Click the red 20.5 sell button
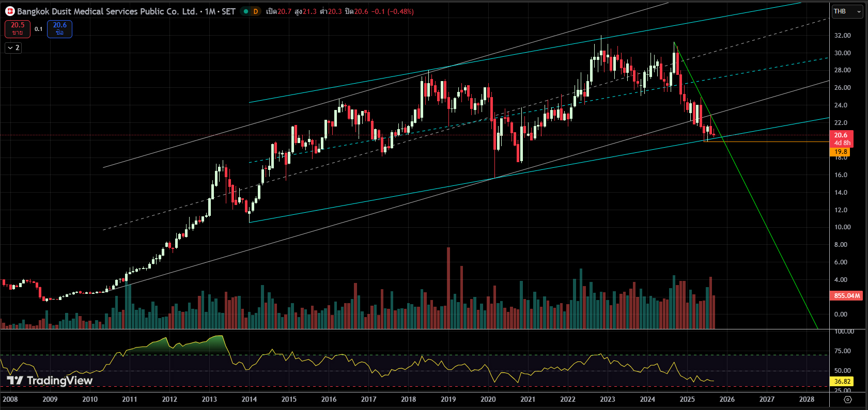This screenshot has height=410, width=868. point(18,29)
